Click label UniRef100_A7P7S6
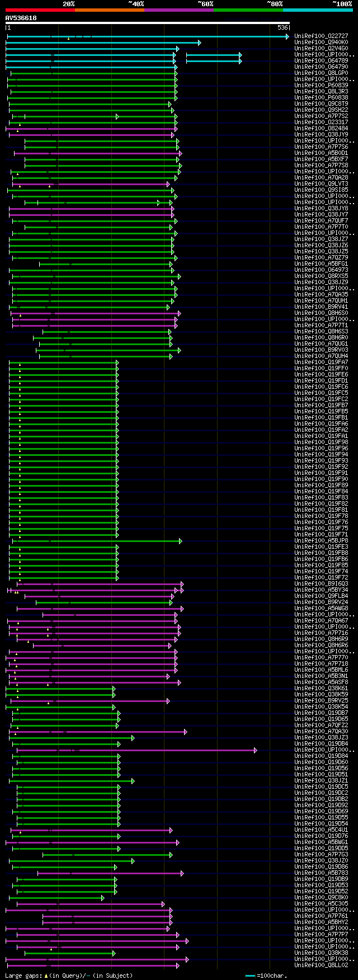 pyautogui.click(x=321, y=147)
